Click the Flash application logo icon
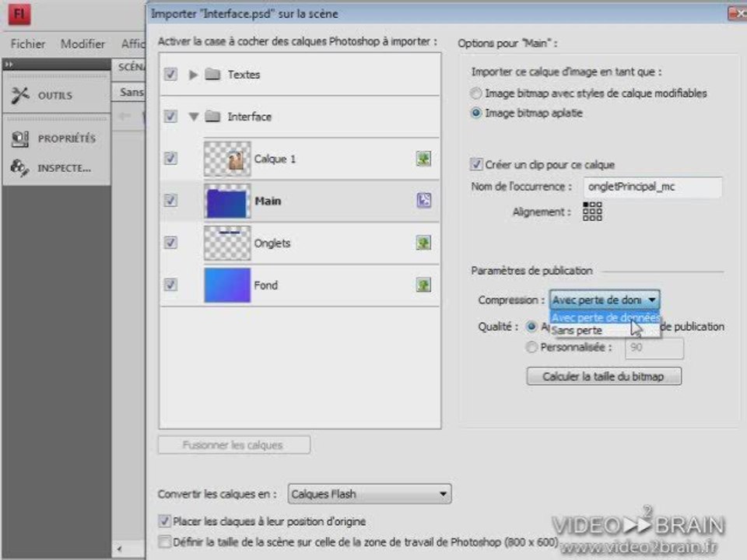Viewport: 747px width, 560px height. pyautogui.click(x=19, y=14)
